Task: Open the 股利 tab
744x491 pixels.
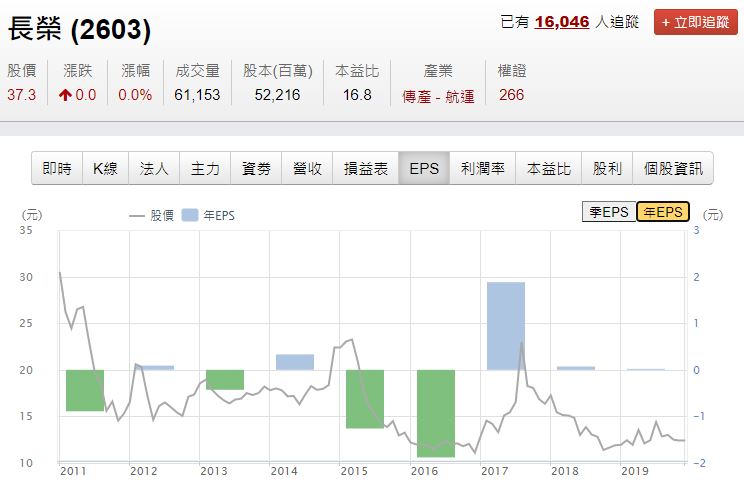Action: click(607, 168)
